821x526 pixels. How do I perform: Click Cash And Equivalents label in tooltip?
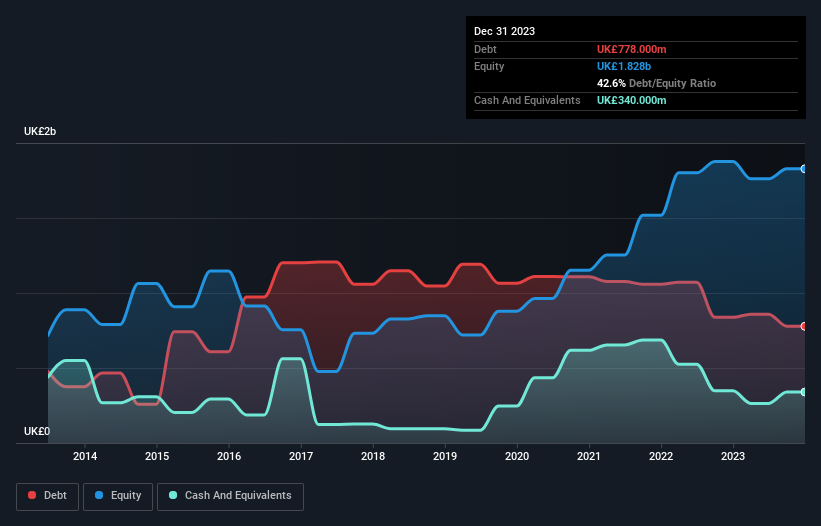527,100
